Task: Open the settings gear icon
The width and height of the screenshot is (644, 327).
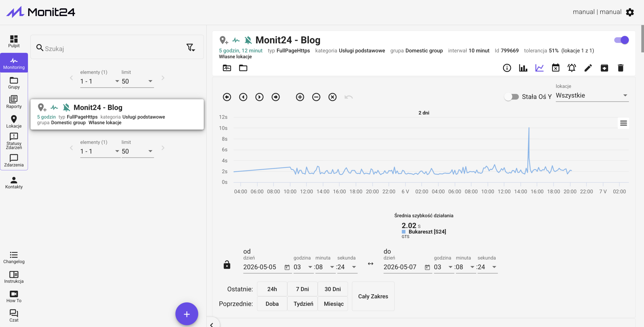Action: pyautogui.click(x=630, y=12)
